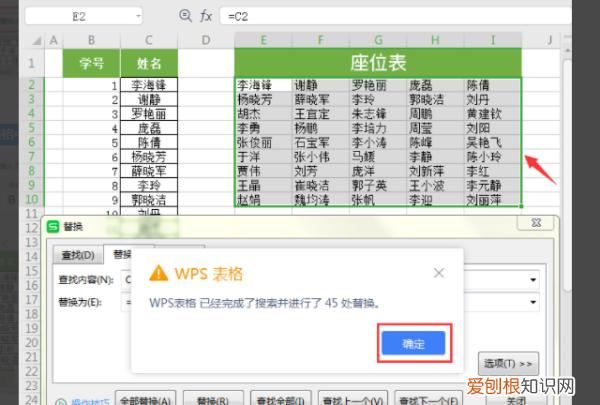Viewport: 600px width, 405px height.
Task: Open the 操作技巧 link
Action: tap(90, 402)
